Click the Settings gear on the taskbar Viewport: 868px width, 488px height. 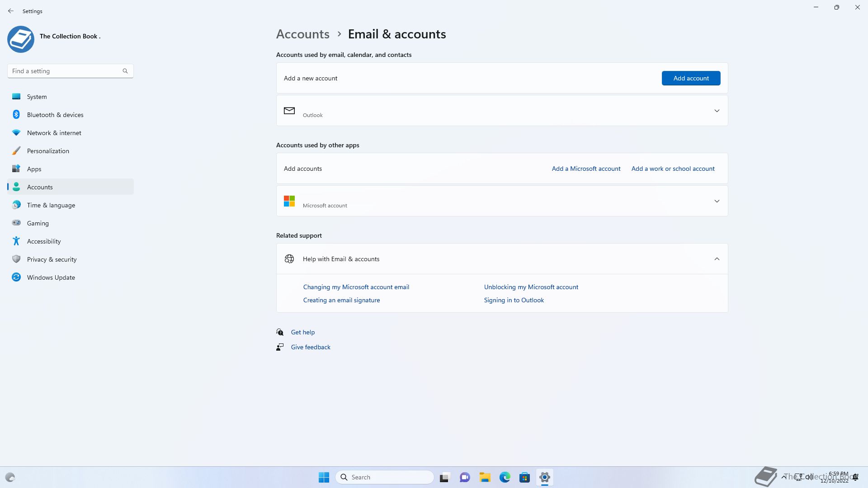click(544, 477)
